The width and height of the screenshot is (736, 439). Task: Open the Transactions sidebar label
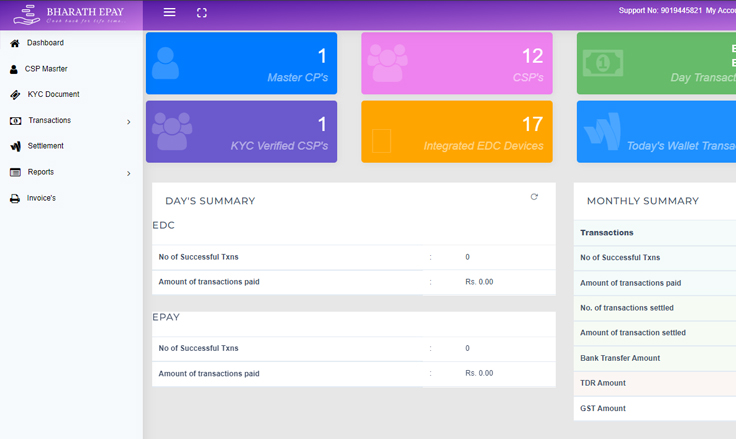[x=49, y=120]
